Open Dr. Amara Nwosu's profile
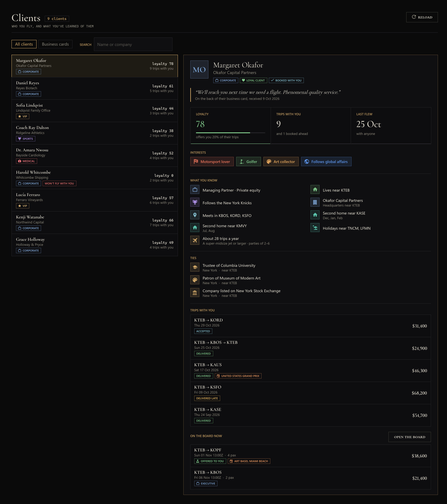 coord(95,155)
